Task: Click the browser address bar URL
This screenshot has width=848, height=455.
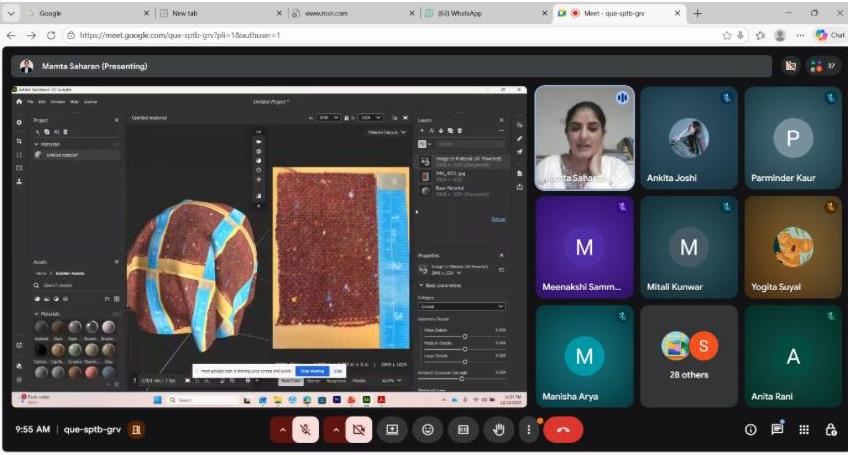Action: pyautogui.click(x=180, y=35)
